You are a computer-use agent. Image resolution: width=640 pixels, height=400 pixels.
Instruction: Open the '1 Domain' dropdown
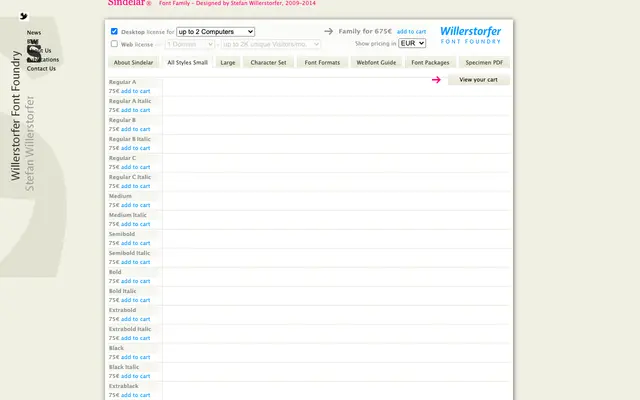coord(190,44)
